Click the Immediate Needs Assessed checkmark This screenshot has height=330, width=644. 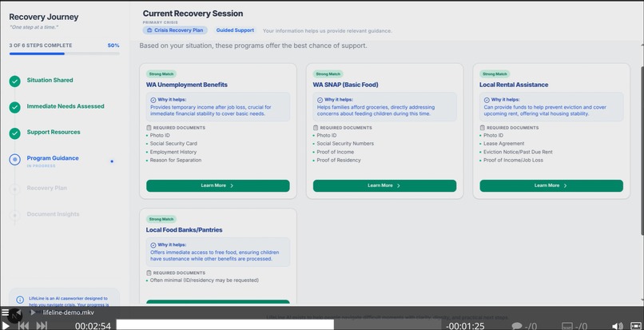pyautogui.click(x=15, y=107)
